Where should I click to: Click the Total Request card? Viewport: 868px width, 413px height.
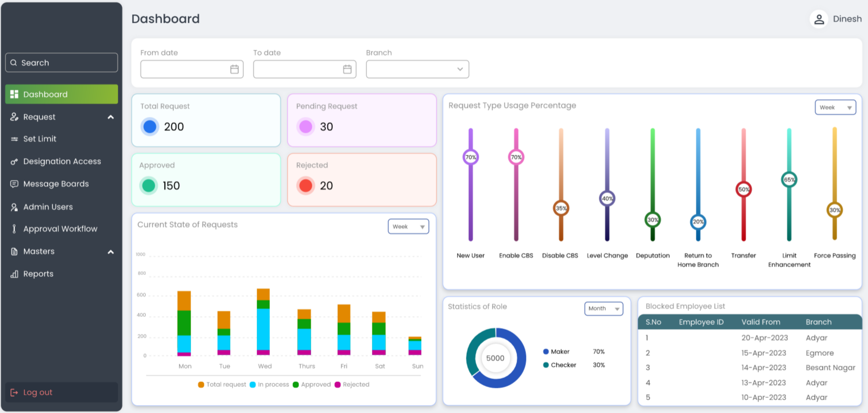[x=206, y=120]
